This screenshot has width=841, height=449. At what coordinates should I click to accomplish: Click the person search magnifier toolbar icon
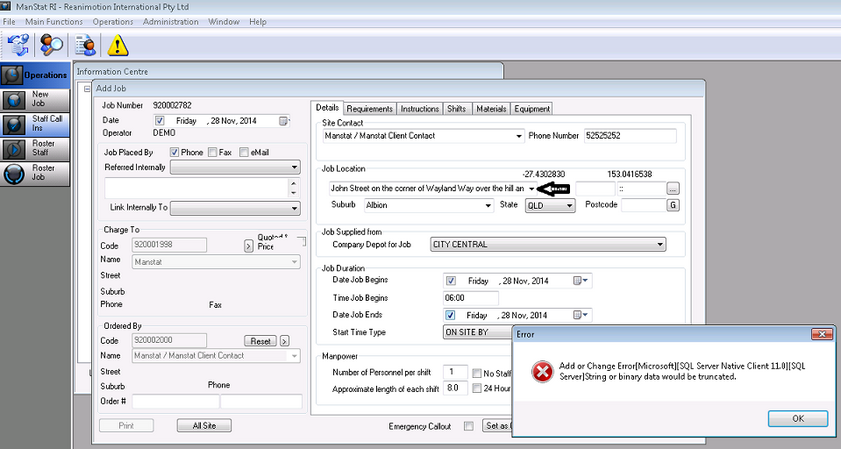(52, 44)
